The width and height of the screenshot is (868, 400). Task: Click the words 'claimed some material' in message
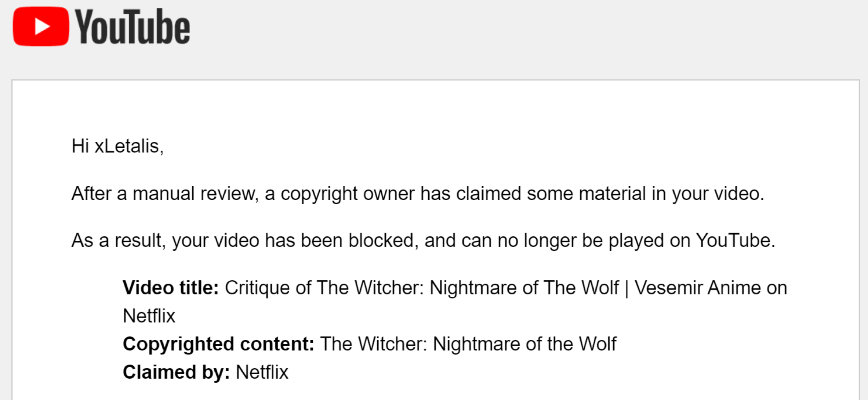point(533,194)
